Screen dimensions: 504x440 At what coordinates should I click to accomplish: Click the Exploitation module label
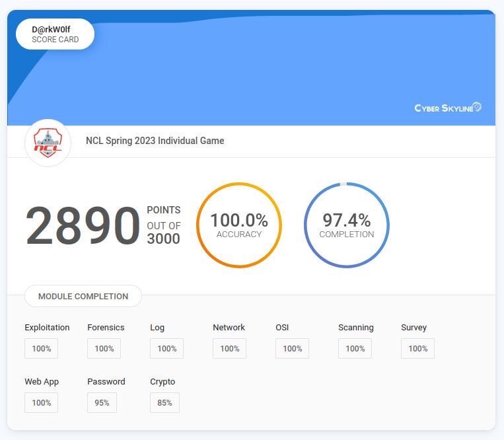pyautogui.click(x=48, y=328)
